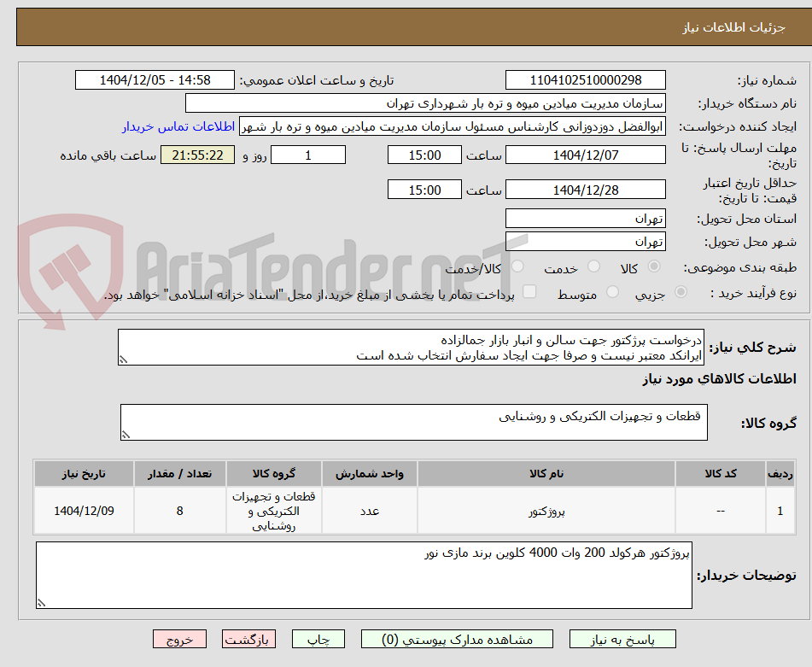This screenshot has height=667, width=812.
Task: Select the خدمت radio button
Action: (x=593, y=266)
